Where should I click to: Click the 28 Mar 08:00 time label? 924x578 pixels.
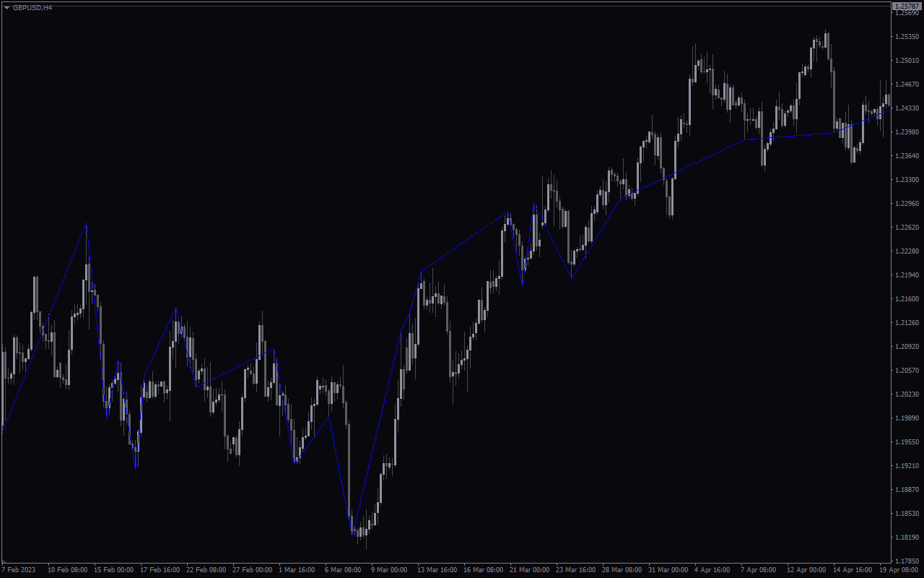[x=622, y=569]
